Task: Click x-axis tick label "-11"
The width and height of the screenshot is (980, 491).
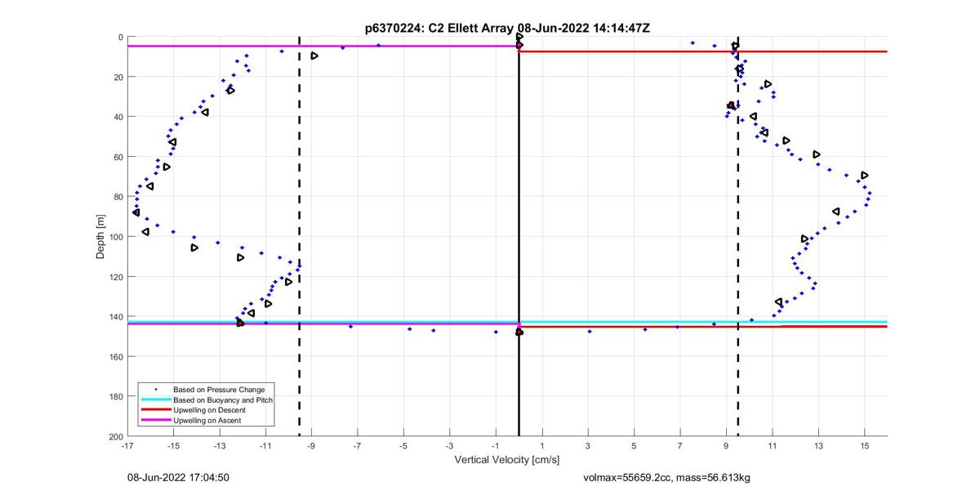Action: (x=265, y=447)
